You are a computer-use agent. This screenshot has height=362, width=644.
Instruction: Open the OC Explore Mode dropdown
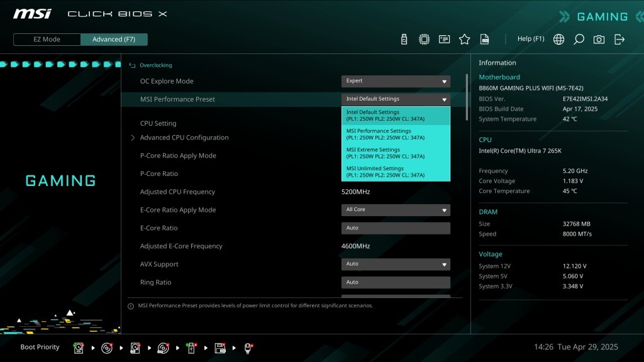(396, 81)
